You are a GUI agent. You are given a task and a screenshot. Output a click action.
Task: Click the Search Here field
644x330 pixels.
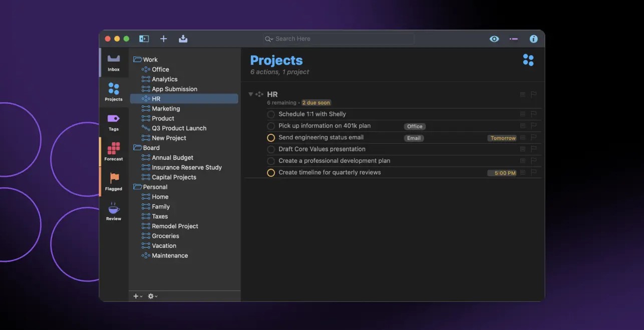pyautogui.click(x=339, y=39)
